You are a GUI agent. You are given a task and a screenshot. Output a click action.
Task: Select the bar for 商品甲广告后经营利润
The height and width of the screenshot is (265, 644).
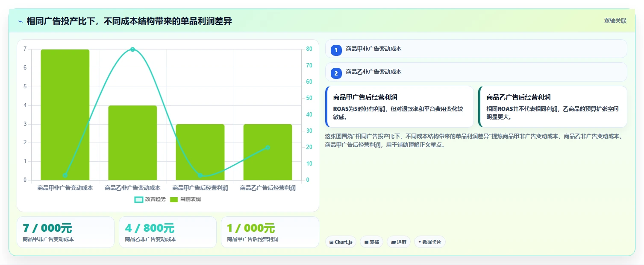click(x=200, y=152)
